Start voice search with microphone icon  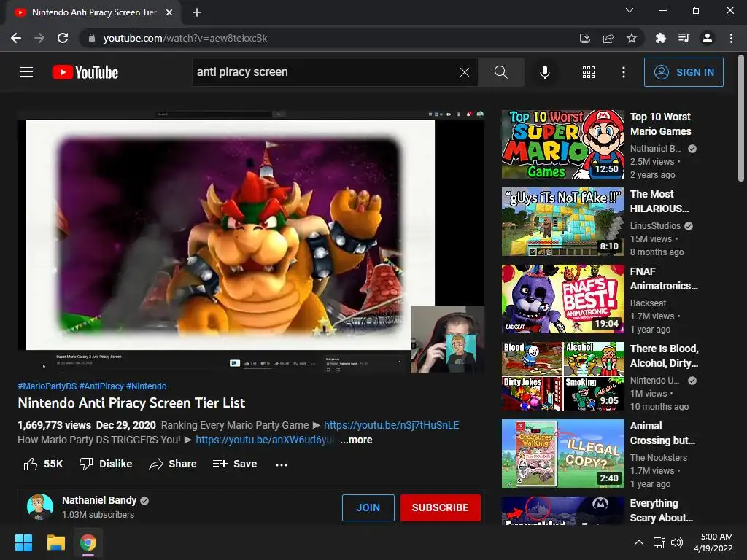pyautogui.click(x=544, y=72)
